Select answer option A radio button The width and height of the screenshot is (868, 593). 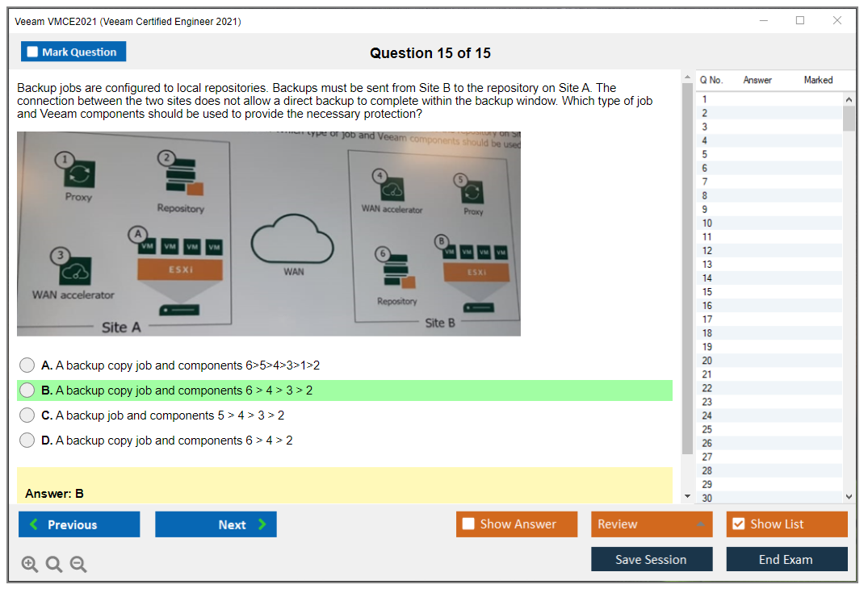[27, 365]
